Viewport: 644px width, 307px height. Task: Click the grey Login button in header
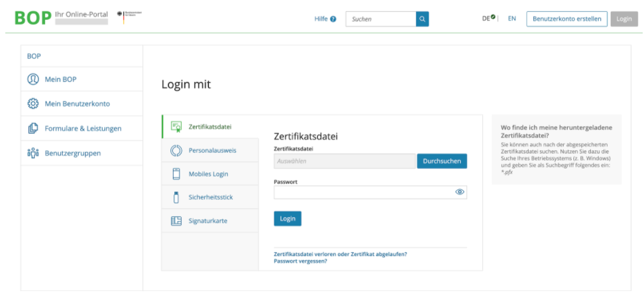pos(624,19)
